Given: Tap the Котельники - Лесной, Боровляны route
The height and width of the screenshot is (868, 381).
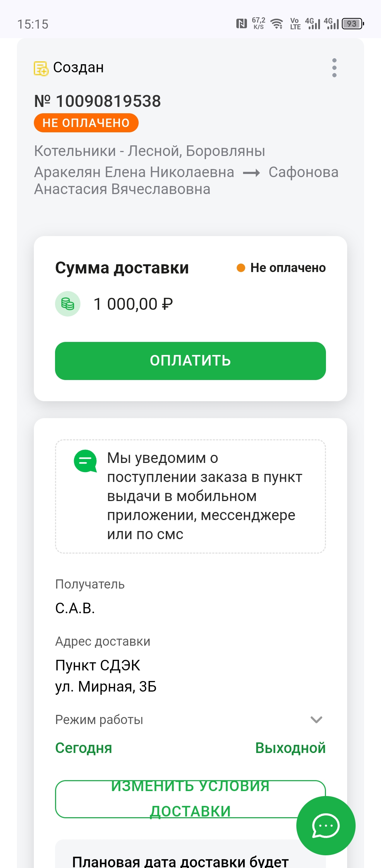Looking at the screenshot, I should (x=150, y=151).
